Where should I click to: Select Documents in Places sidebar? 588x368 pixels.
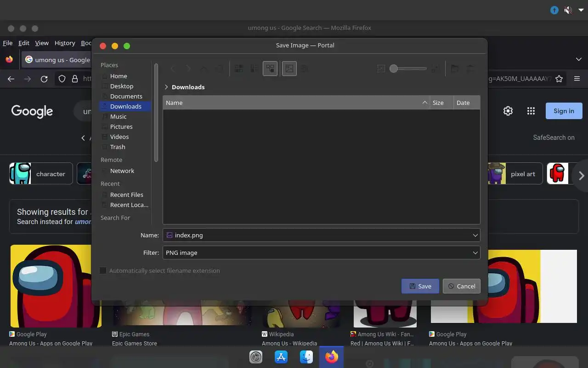(125, 96)
